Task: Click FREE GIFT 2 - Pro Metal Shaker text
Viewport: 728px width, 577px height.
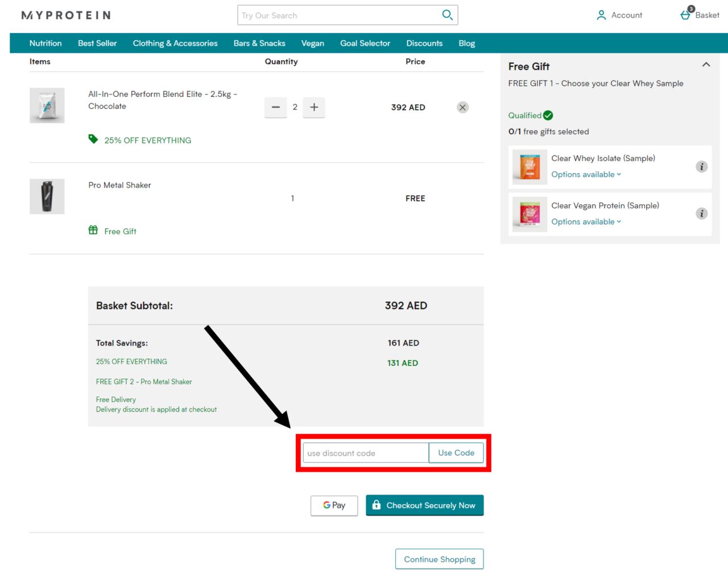Action: (x=144, y=382)
